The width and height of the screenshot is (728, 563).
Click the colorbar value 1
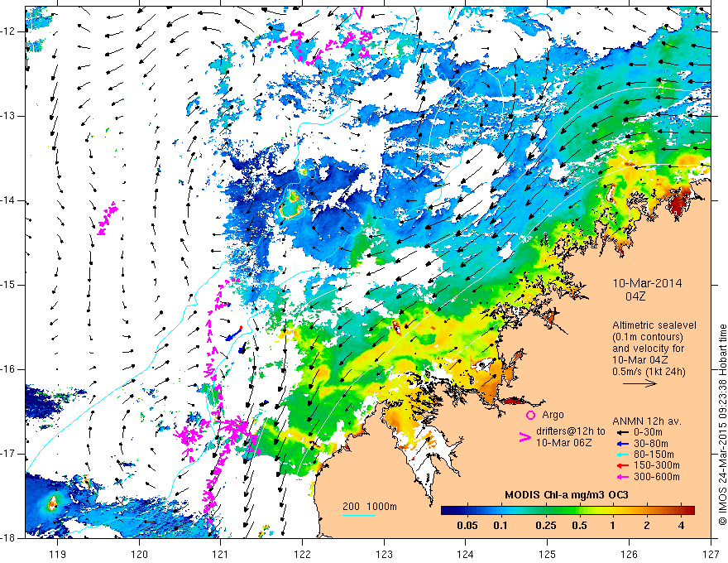(612, 526)
